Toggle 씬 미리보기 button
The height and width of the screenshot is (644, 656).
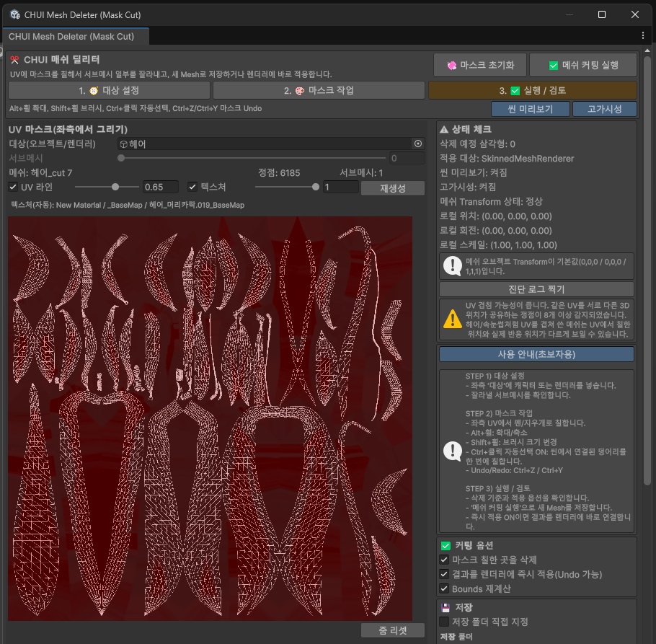coord(530,109)
